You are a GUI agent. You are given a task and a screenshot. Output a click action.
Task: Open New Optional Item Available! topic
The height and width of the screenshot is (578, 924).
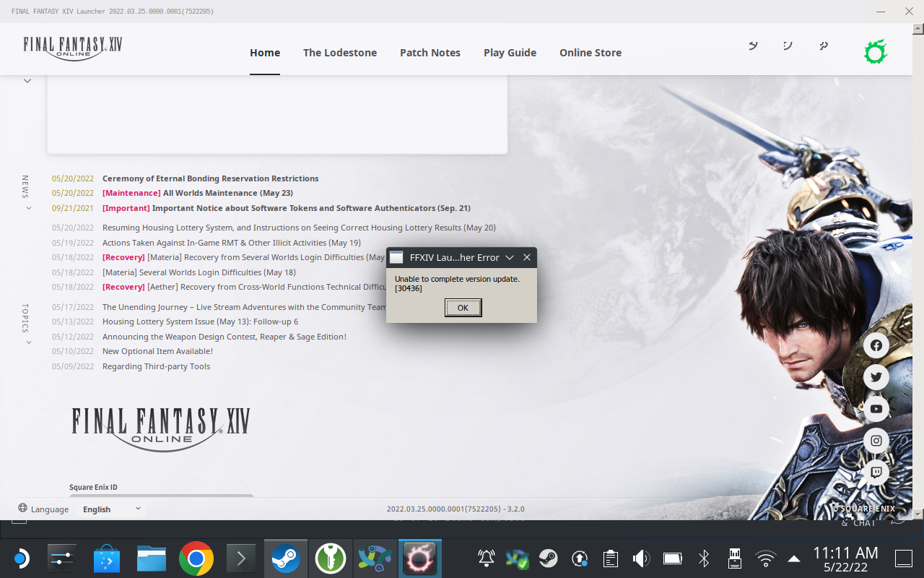click(x=157, y=351)
